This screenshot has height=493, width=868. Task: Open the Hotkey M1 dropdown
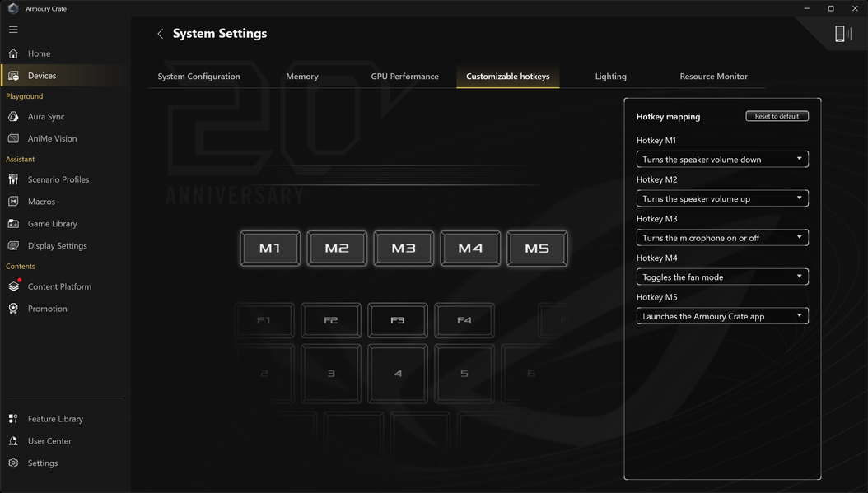(722, 160)
